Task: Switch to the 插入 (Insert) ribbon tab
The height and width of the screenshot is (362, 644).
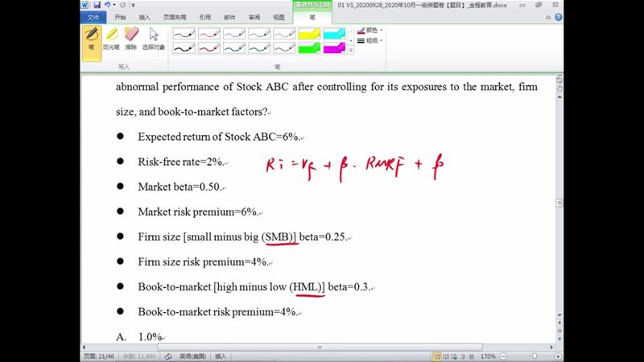Action: (144, 16)
